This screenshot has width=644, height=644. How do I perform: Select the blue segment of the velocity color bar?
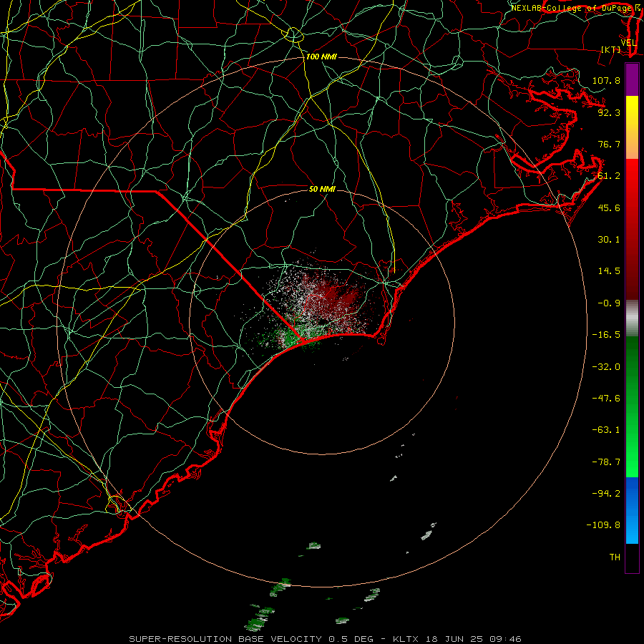coord(632,510)
